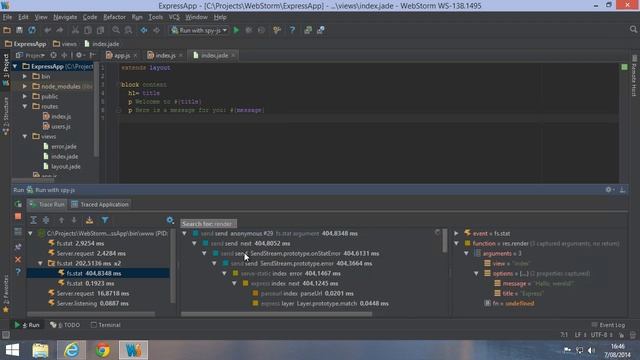The width and height of the screenshot is (640, 360).
Task: Click the Help question mark toolbar icon
Action: click(x=292, y=30)
